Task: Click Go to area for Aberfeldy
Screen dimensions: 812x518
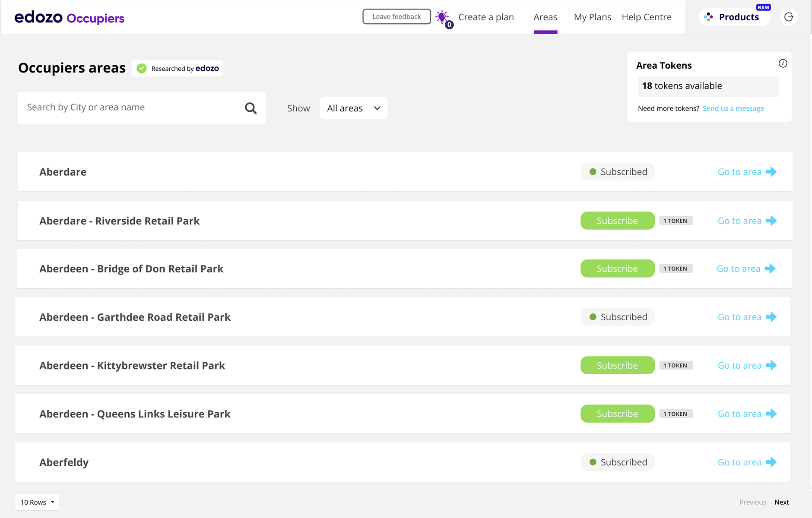Action: (747, 462)
